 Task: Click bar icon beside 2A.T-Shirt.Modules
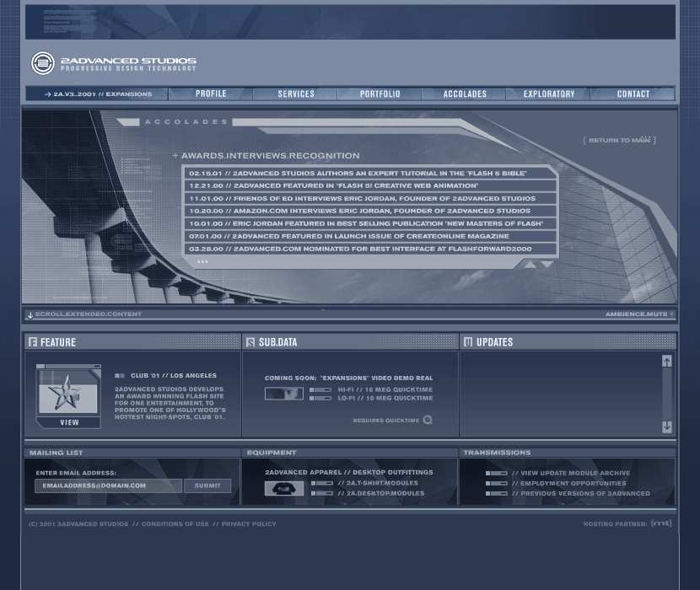click(322, 483)
